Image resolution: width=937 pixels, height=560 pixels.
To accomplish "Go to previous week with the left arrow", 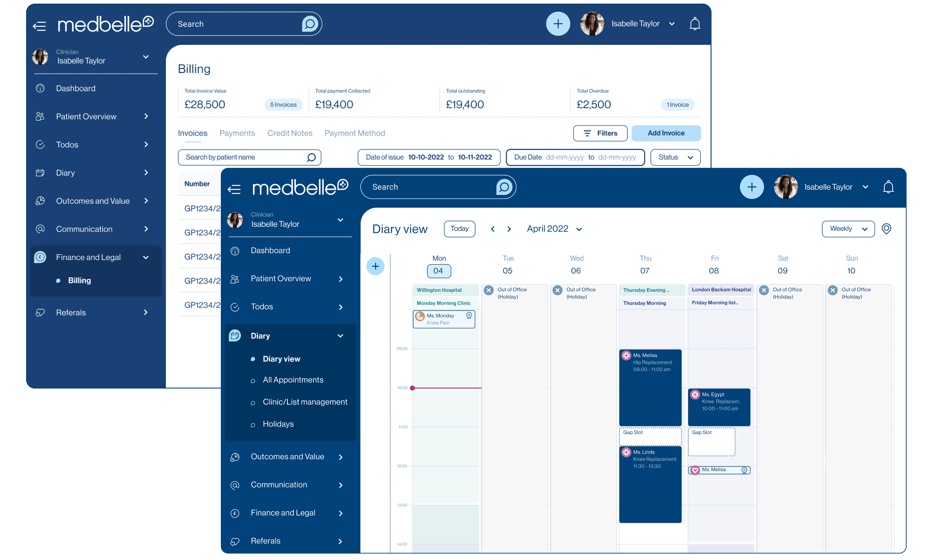I will (x=492, y=229).
